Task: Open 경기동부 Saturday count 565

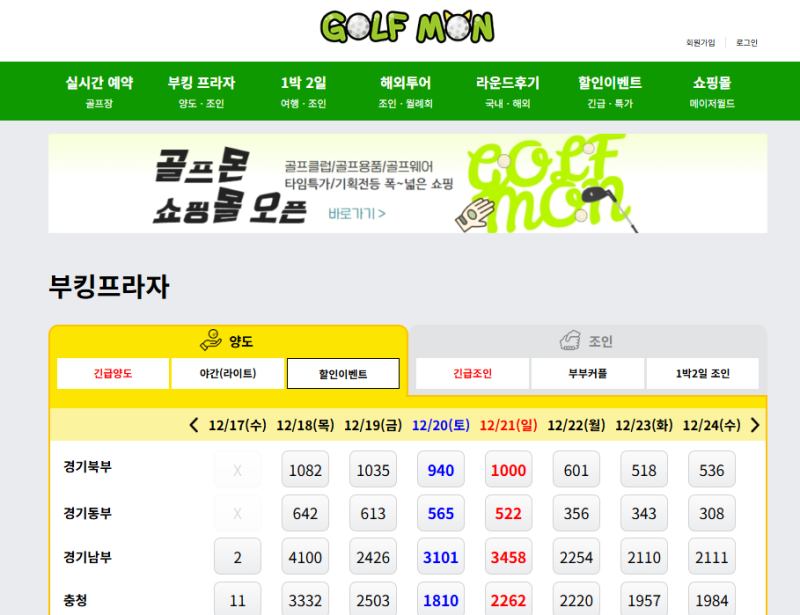Action: pos(441,513)
